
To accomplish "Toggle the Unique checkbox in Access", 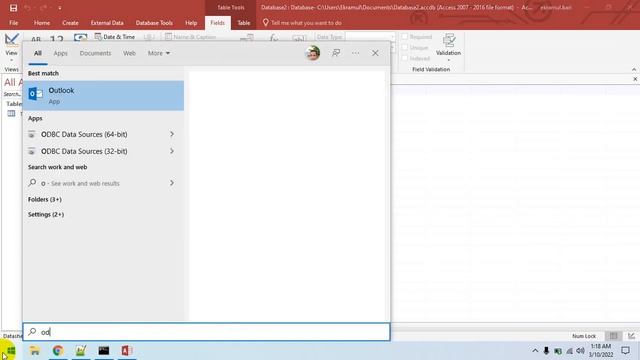I will coord(405,47).
